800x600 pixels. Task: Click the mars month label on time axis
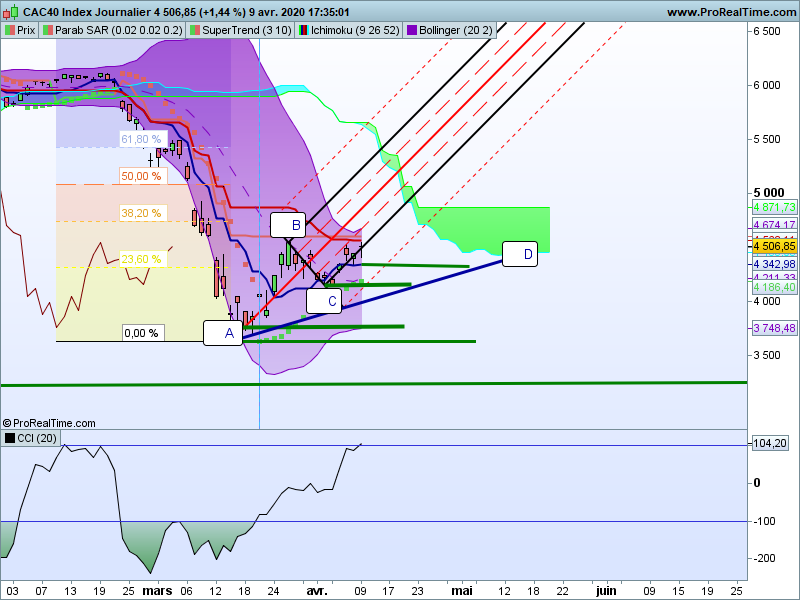tap(157, 591)
